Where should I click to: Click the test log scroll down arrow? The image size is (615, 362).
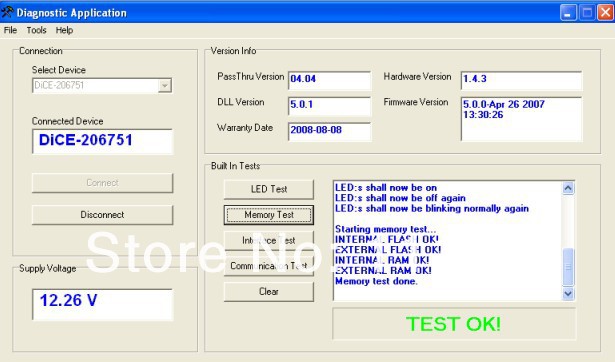pyautogui.click(x=568, y=293)
